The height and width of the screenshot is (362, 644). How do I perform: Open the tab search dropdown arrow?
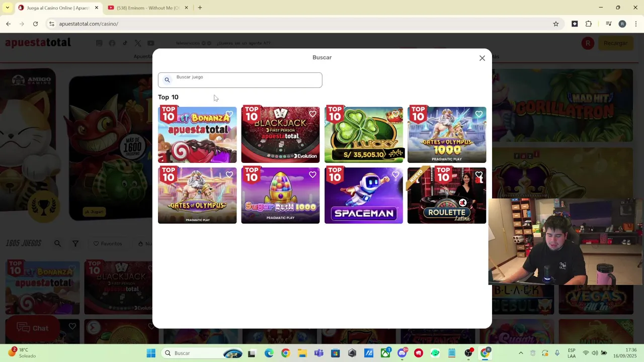[x=7, y=8]
